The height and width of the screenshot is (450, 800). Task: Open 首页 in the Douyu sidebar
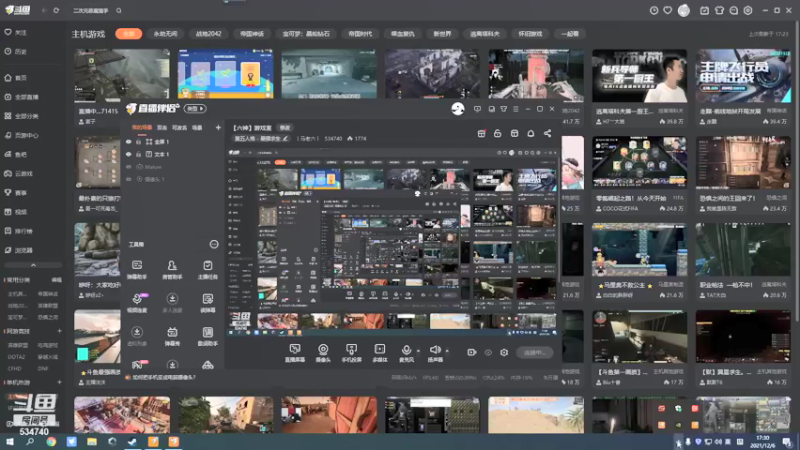pos(20,78)
